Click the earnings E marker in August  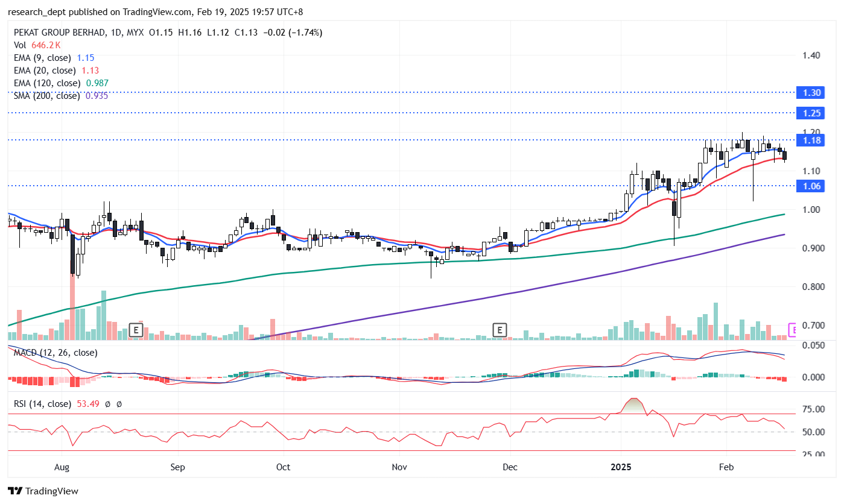136,330
